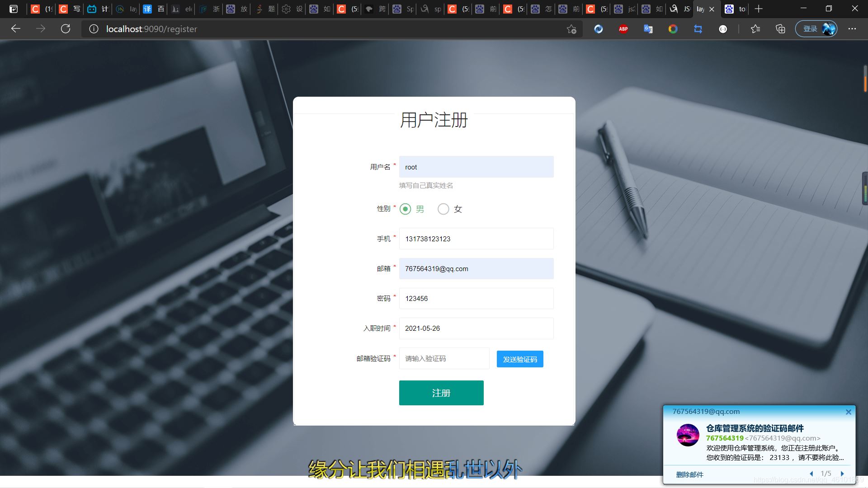Open the Google Translate extension icon
Image resolution: width=868 pixels, height=488 pixels.
tap(648, 29)
